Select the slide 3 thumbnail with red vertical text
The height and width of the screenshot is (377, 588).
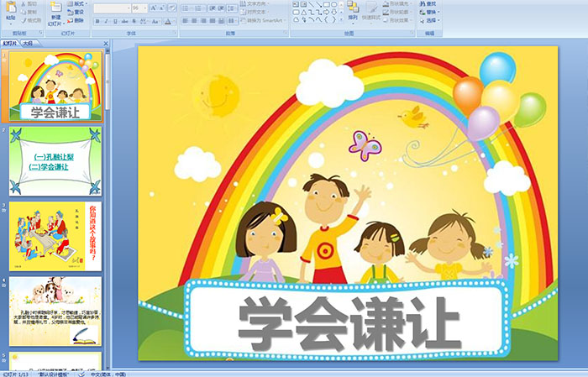pos(56,235)
